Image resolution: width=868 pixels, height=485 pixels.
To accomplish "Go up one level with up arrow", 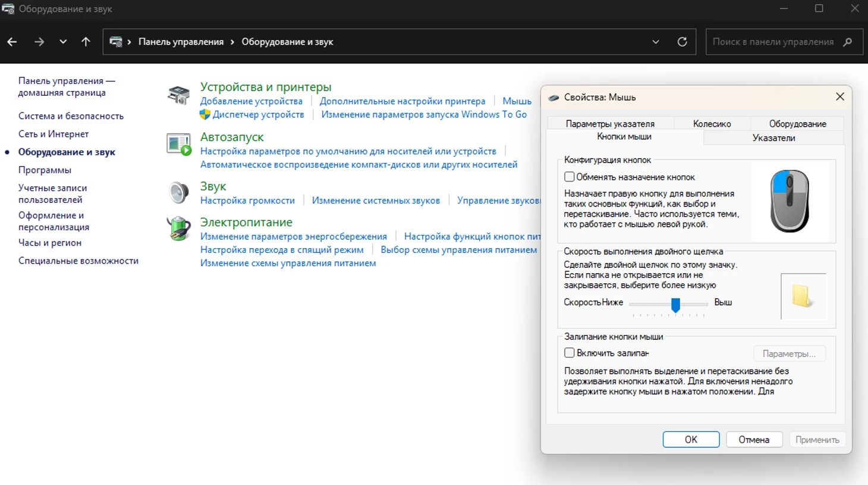I will [x=86, y=42].
